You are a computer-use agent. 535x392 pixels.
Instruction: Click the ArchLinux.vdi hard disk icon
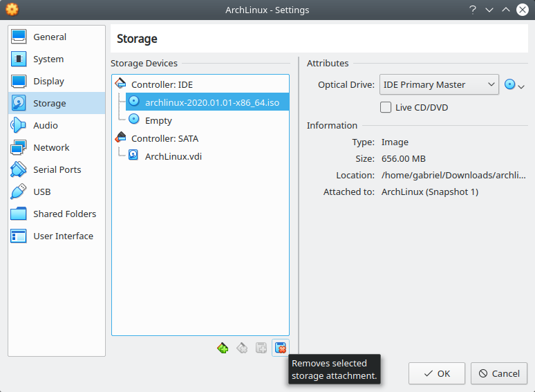tap(133, 155)
